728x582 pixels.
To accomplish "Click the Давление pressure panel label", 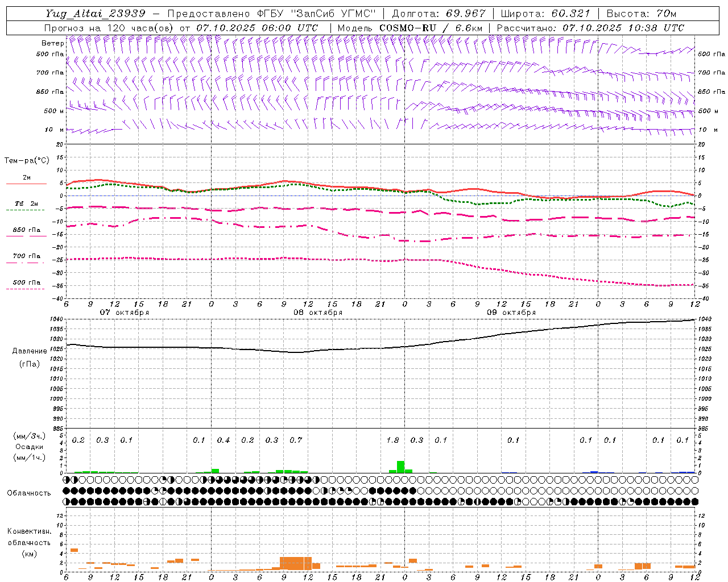I will point(30,351).
